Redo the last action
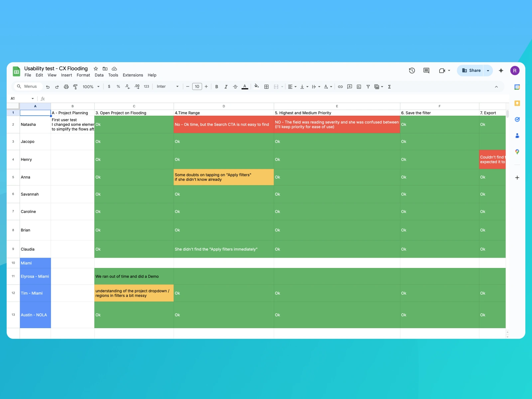532x399 pixels. (x=57, y=87)
